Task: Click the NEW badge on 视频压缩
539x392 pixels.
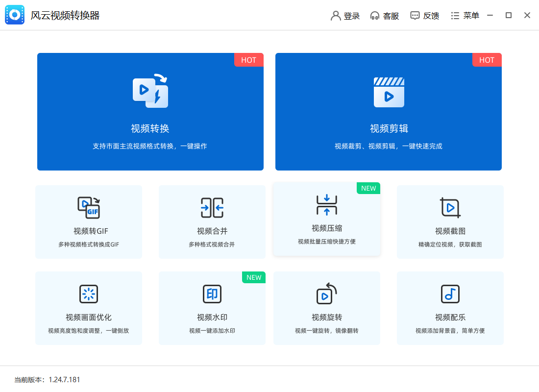Action: [368, 188]
